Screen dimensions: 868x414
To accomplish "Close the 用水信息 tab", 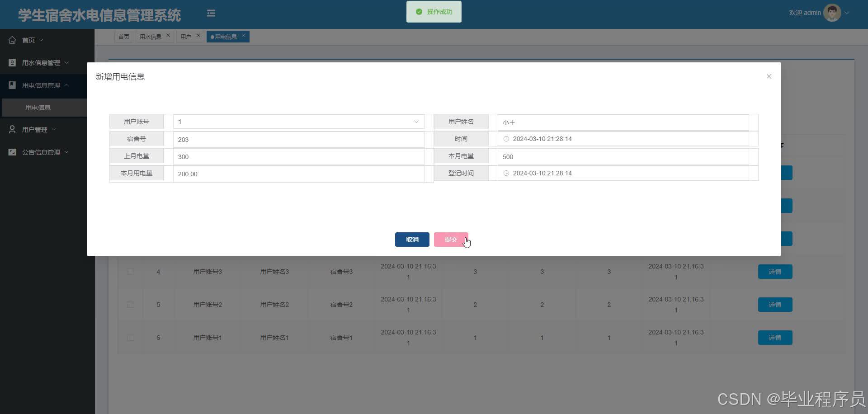I will pos(168,35).
